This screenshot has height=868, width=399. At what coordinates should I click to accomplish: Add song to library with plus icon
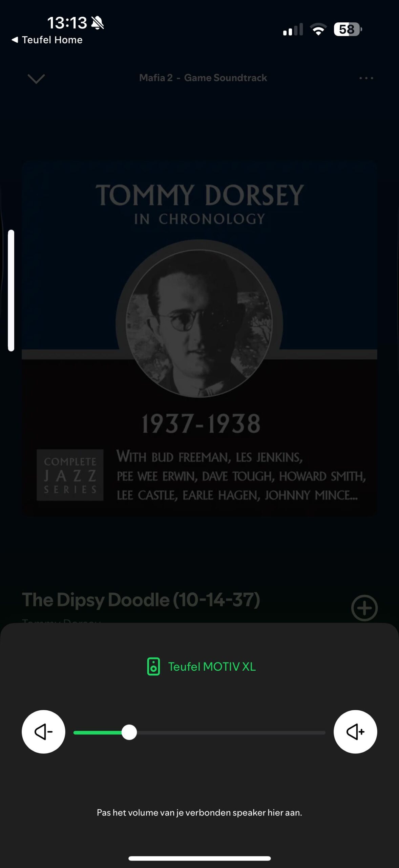364,608
